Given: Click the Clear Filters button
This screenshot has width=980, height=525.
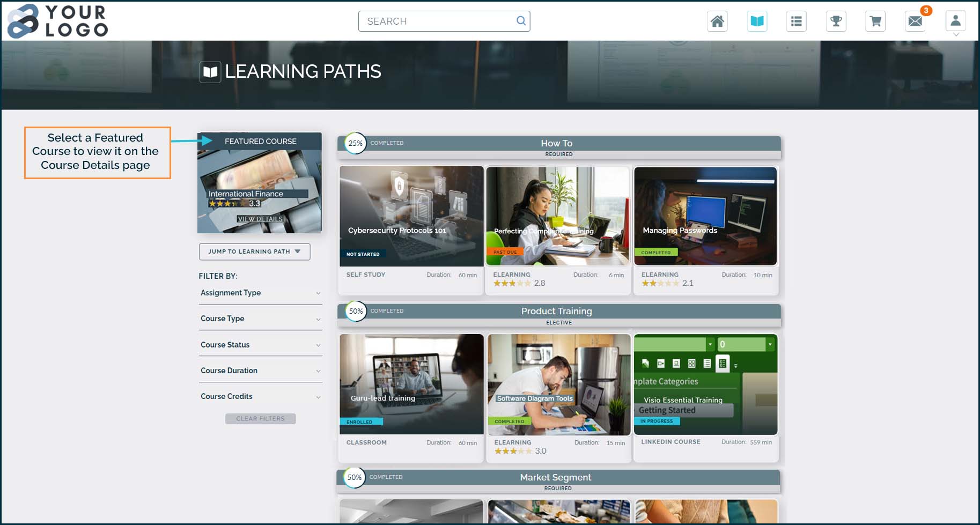Looking at the screenshot, I should point(260,418).
